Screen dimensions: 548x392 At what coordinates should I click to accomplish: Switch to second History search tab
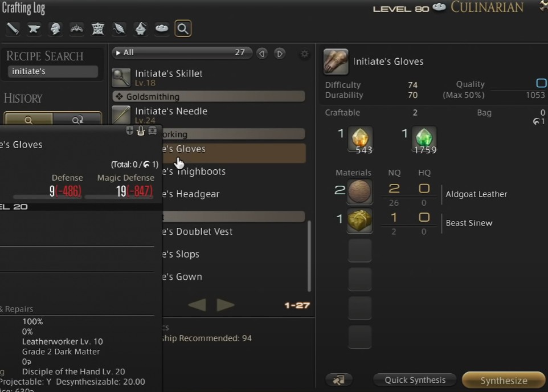point(77,119)
